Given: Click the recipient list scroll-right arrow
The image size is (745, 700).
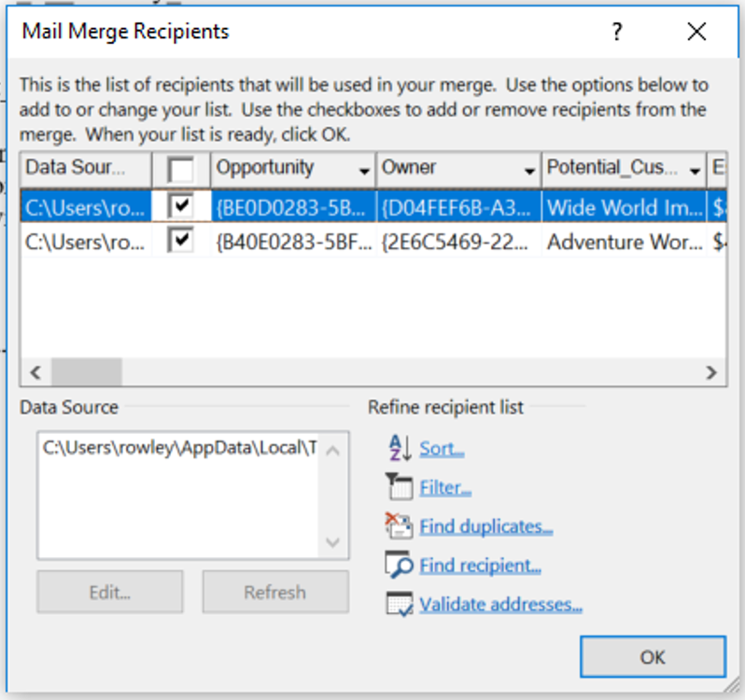Looking at the screenshot, I should pos(711,371).
